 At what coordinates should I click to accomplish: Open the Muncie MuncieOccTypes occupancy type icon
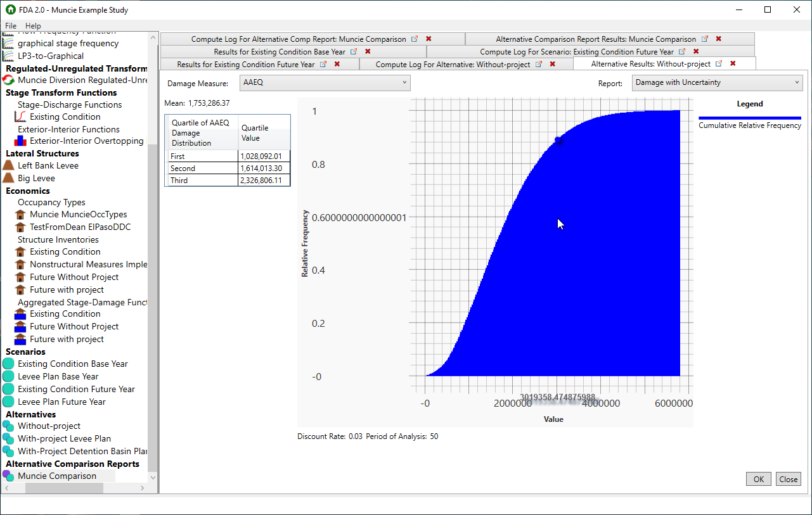coord(21,214)
